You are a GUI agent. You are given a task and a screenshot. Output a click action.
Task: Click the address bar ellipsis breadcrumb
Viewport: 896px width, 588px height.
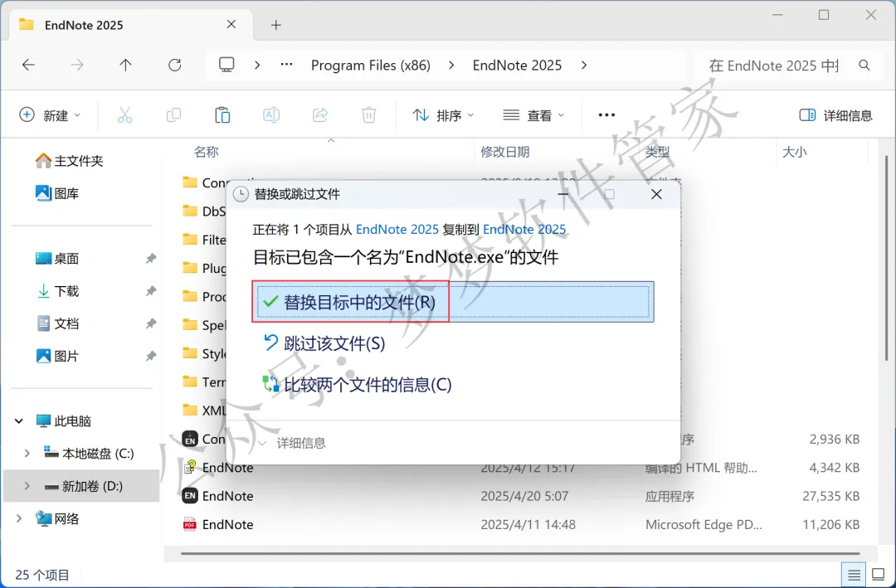[286, 65]
